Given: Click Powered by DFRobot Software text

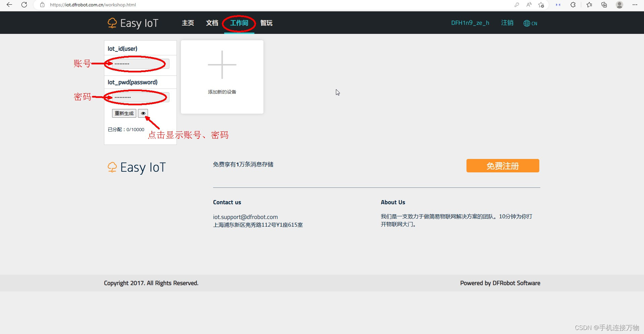Looking at the screenshot, I should click(x=500, y=283).
